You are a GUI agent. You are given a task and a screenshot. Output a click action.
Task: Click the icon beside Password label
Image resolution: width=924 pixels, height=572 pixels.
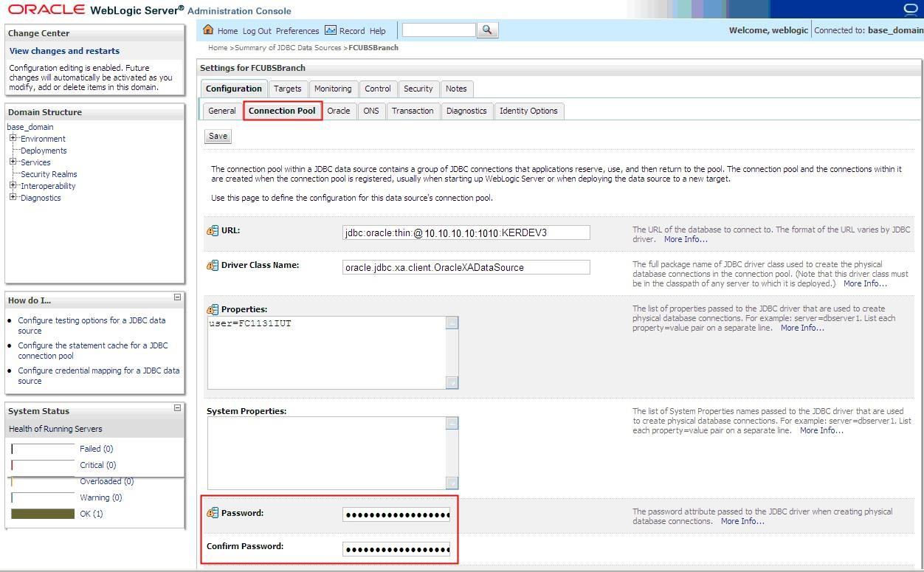coord(213,513)
